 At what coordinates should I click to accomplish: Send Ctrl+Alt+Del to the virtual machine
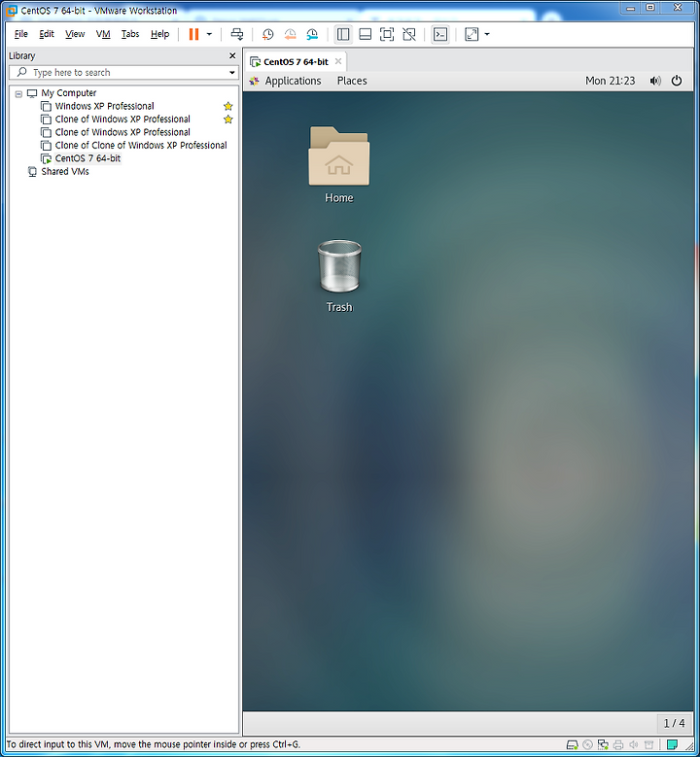[x=236, y=34]
